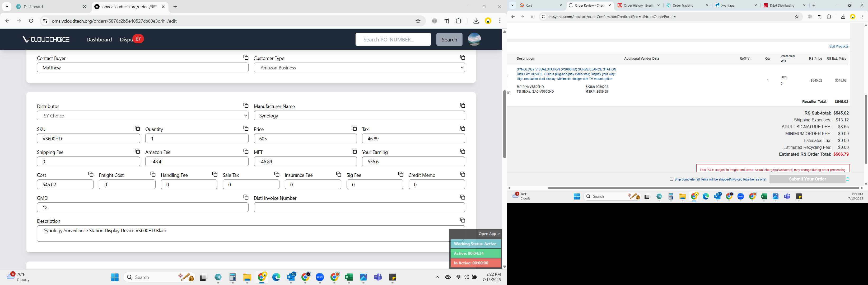Viewport: 868px width, 285px height.
Task: Expand the tab search in left browser
Action: 7,7
